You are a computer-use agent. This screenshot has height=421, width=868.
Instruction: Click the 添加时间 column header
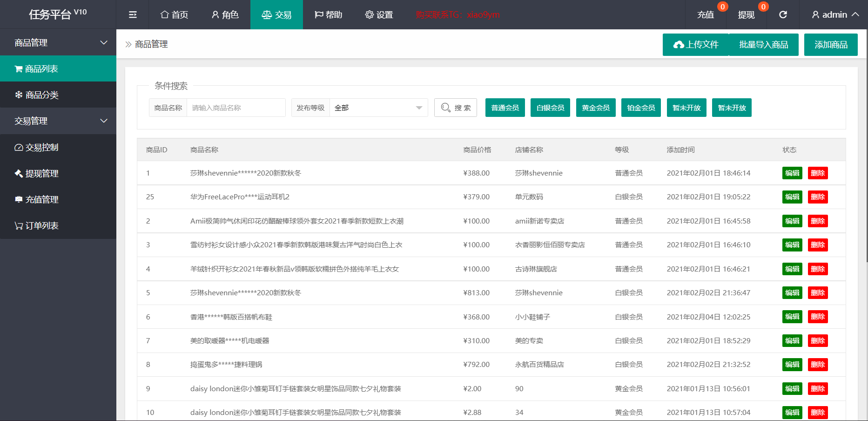pos(680,149)
